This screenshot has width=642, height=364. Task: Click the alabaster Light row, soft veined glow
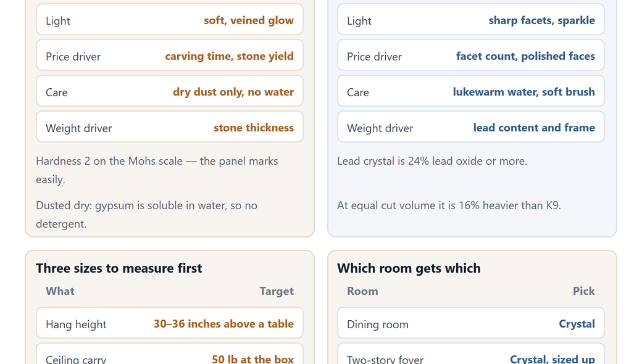tap(170, 20)
